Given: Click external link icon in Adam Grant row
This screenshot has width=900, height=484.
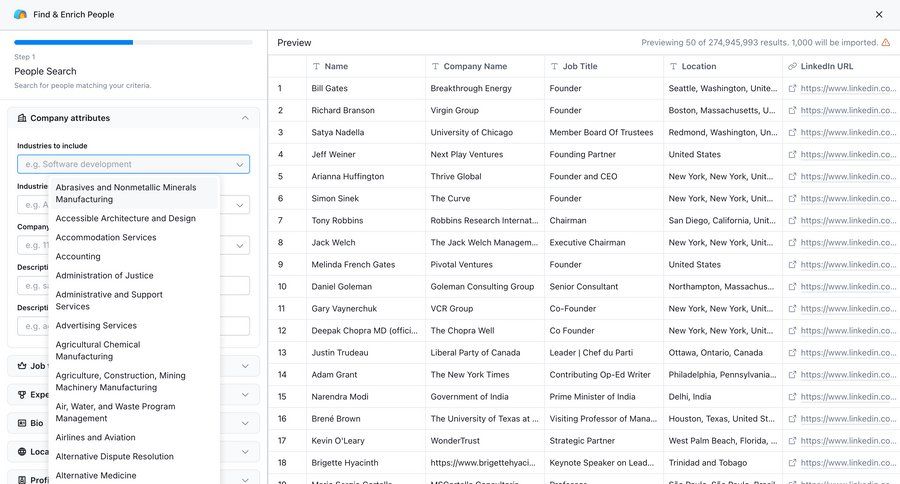Looking at the screenshot, I should coord(792,374).
